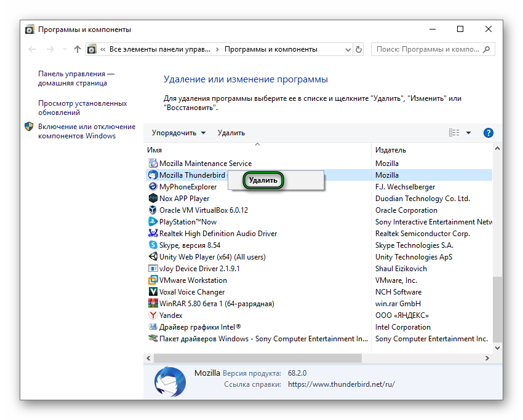Viewport: 523px width, 420px height.
Task: Click publisher ООО «ЯНДЕКС»
Action: click(x=402, y=315)
